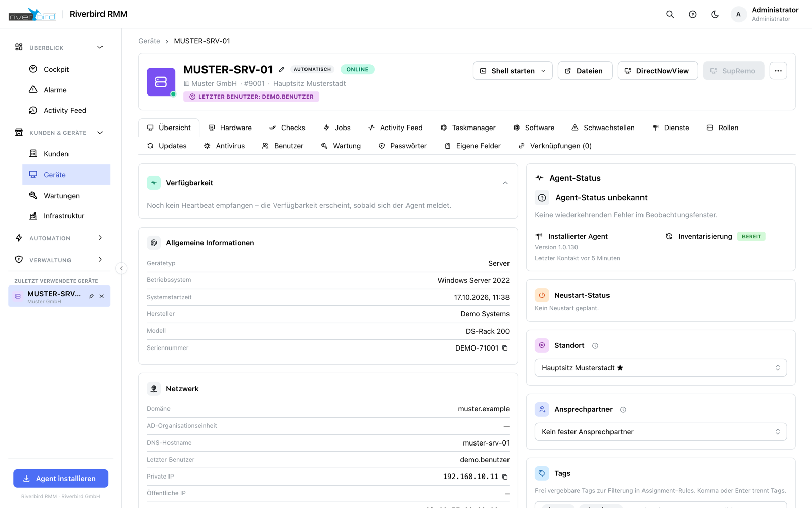Pin MUSTER-SRV recent device
Image resolution: width=812 pixels, height=508 pixels.
tap(91, 296)
